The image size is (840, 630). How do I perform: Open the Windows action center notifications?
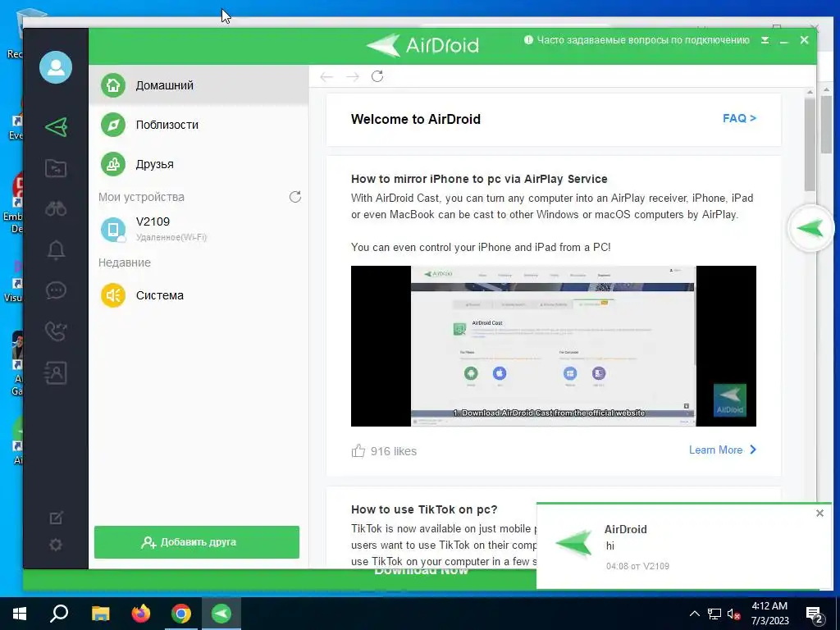point(815,614)
